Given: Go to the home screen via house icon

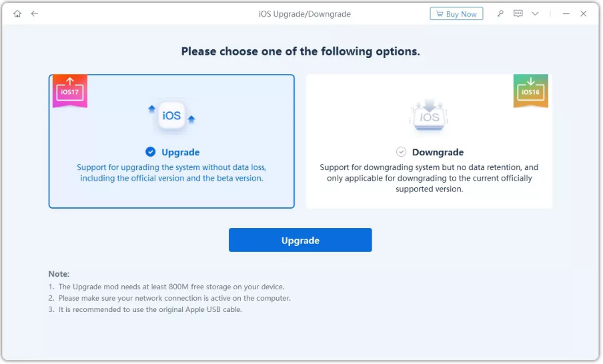Looking at the screenshot, I should pyautogui.click(x=17, y=14).
